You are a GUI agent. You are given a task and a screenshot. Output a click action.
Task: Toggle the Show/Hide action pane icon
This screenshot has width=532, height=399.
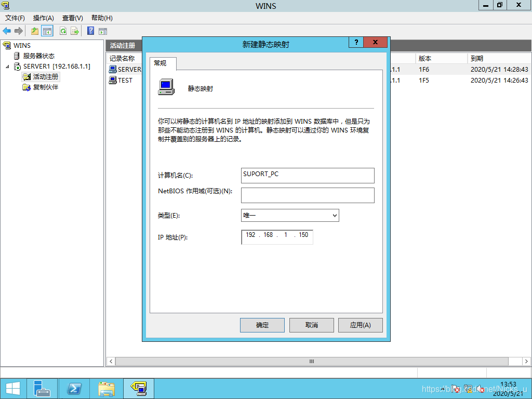[x=103, y=31]
